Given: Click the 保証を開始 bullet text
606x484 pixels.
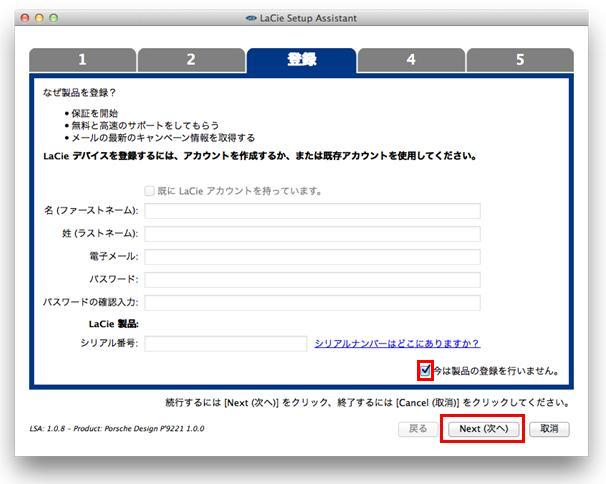Looking at the screenshot, I should point(95,113).
